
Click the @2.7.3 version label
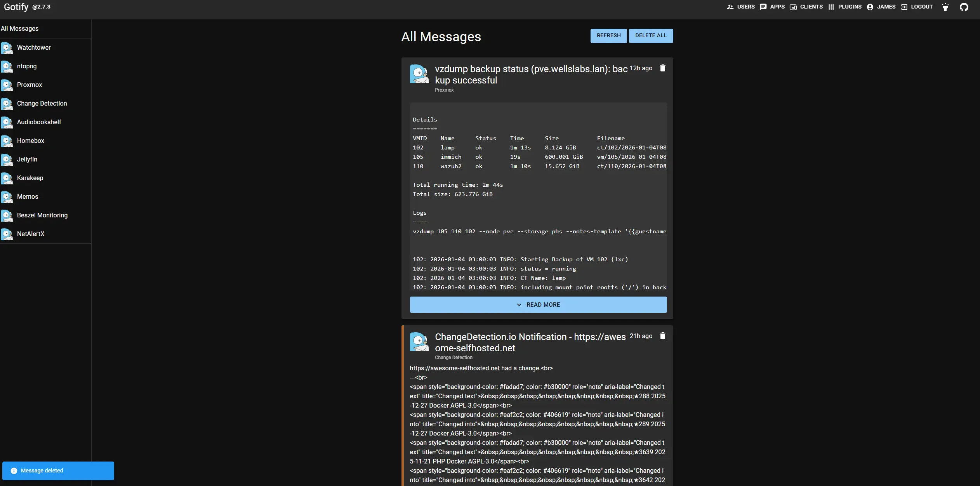point(42,7)
